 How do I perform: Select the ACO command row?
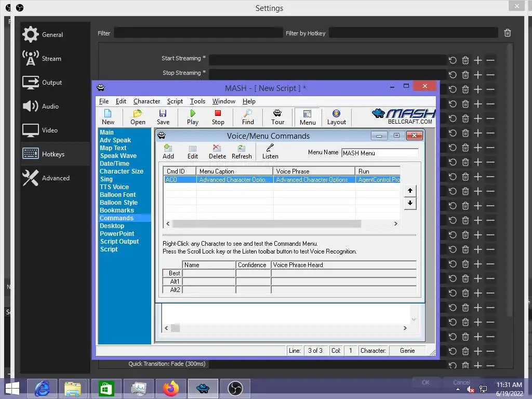tap(282, 179)
